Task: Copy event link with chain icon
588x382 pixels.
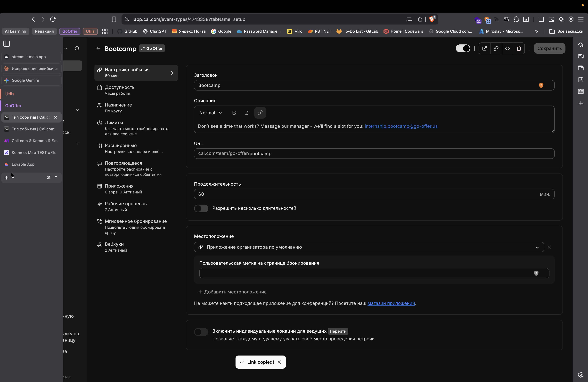Action: [496, 48]
